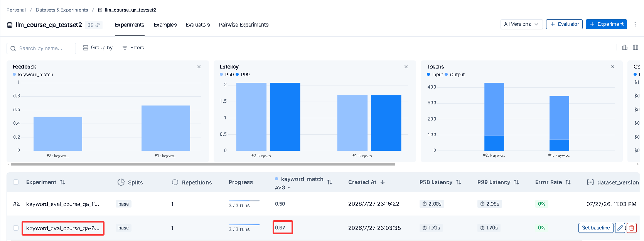Image resolution: width=644 pixels, height=241 pixels.
Task: Switch to the Pairwise Experiments tab
Action: tap(244, 25)
